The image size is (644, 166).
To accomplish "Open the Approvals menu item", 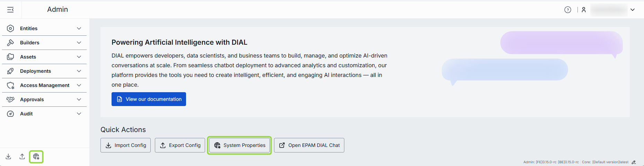I will [32, 99].
